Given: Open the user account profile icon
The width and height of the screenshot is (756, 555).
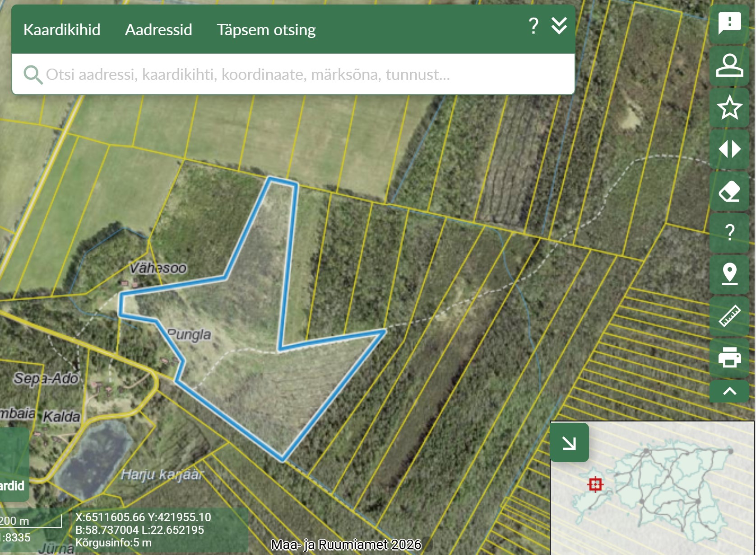Looking at the screenshot, I should tap(729, 65).
